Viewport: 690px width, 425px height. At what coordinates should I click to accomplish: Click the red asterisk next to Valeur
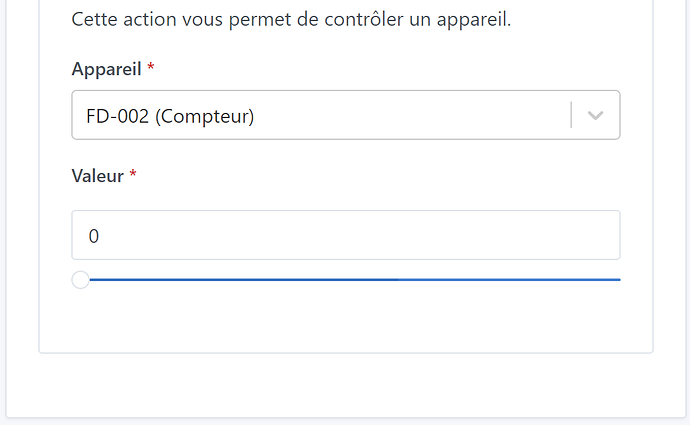(x=133, y=176)
